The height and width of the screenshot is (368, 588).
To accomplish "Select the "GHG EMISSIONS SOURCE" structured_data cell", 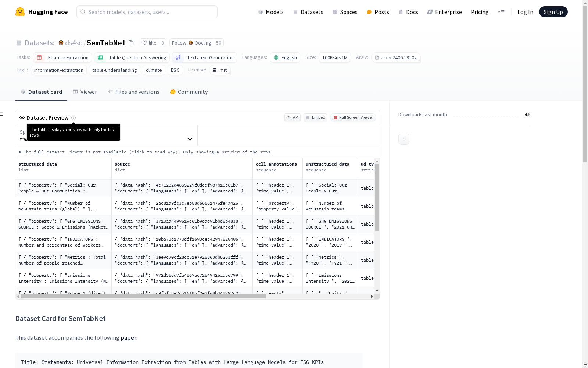I will pos(63,224).
